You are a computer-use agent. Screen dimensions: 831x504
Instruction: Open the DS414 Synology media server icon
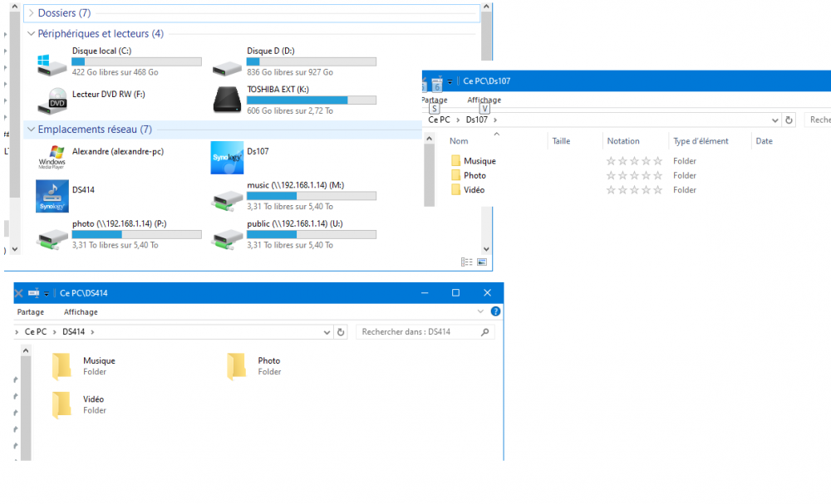(52, 196)
